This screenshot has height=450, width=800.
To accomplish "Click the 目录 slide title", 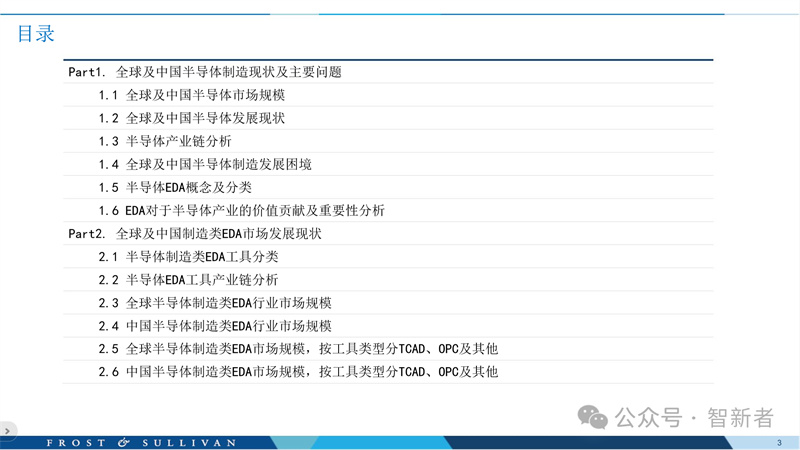I will pos(36,34).
